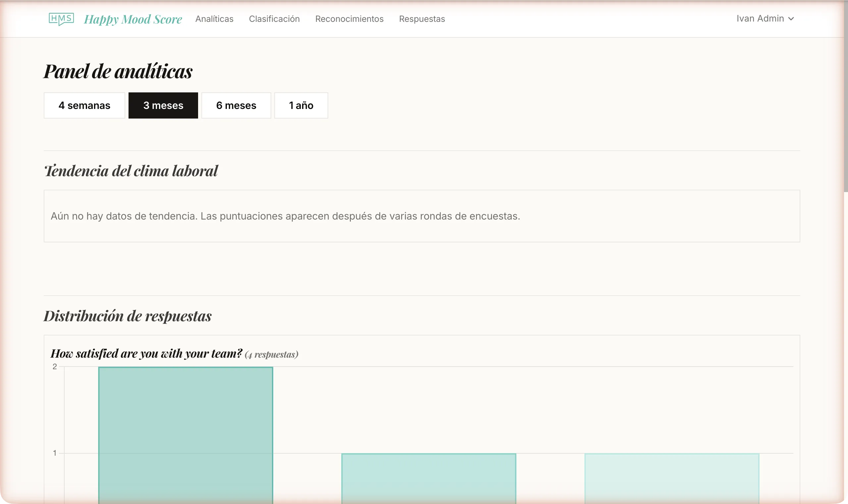The image size is (848, 504).
Task: Click the tallest dark teal chart bar
Action: tap(185, 435)
